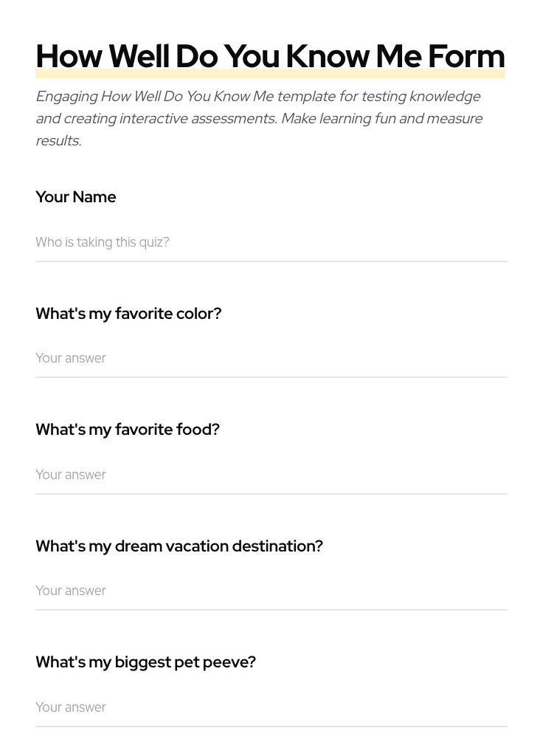Click the 'Your Name' question label
Viewport: 543px width, 756px height.
(75, 197)
